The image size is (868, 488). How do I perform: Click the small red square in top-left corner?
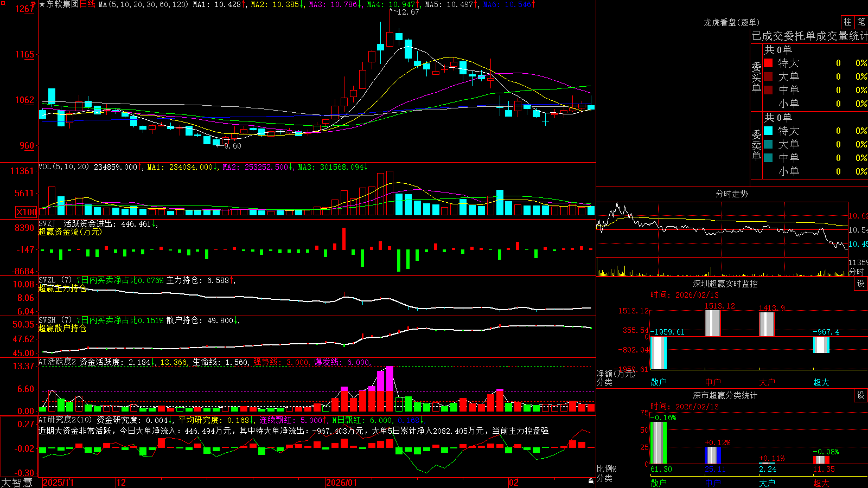2,2
